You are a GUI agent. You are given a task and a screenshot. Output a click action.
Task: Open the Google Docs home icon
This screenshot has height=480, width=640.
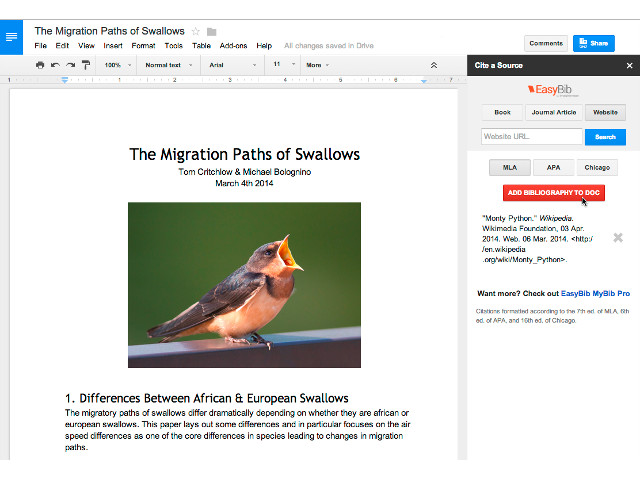(11, 37)
